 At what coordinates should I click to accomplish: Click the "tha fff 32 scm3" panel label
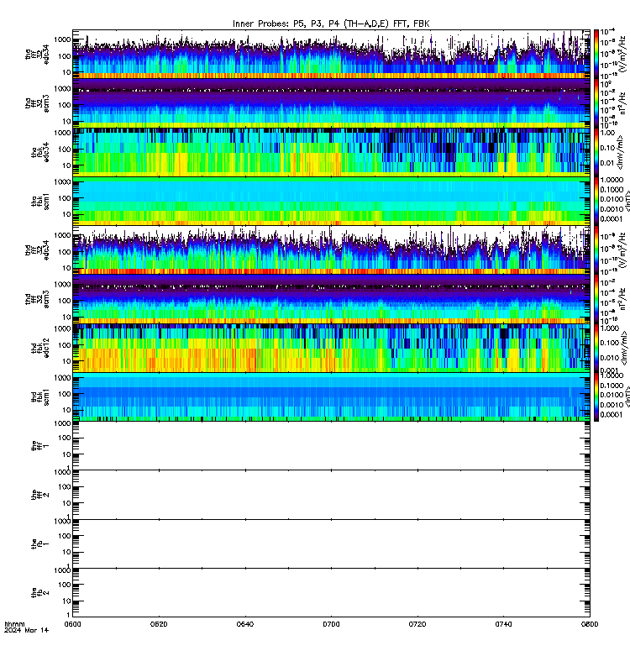(x=37, y=103)
